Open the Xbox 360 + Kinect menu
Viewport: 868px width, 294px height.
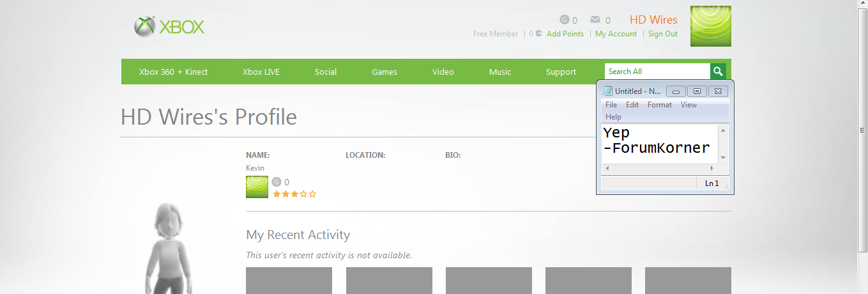click(174, 72)
